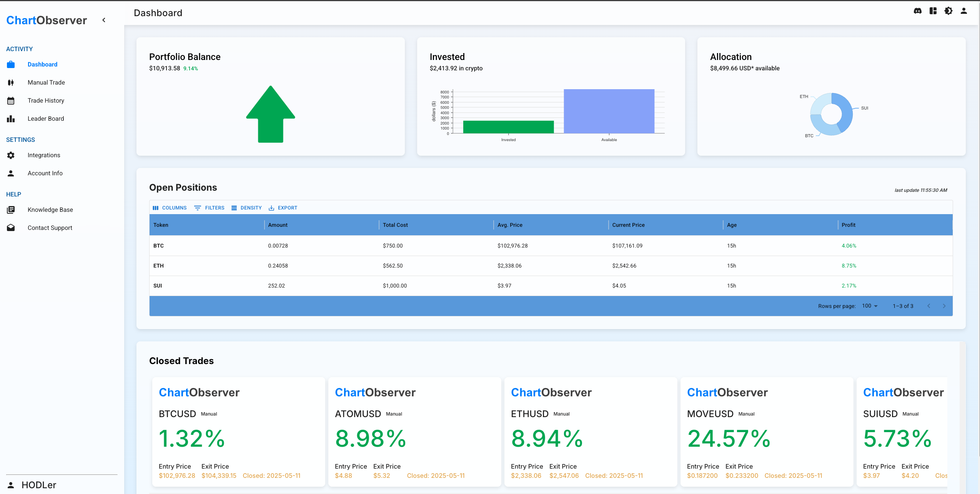Screen dimensions: 980x494
Task: Click the blue Available bar
Action: click(609, 111)
